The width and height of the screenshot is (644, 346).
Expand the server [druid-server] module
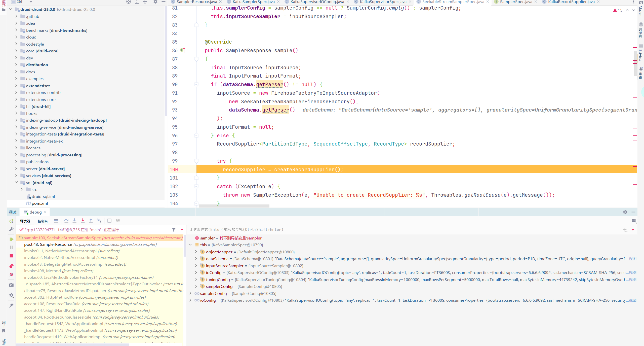coord(16,168)
